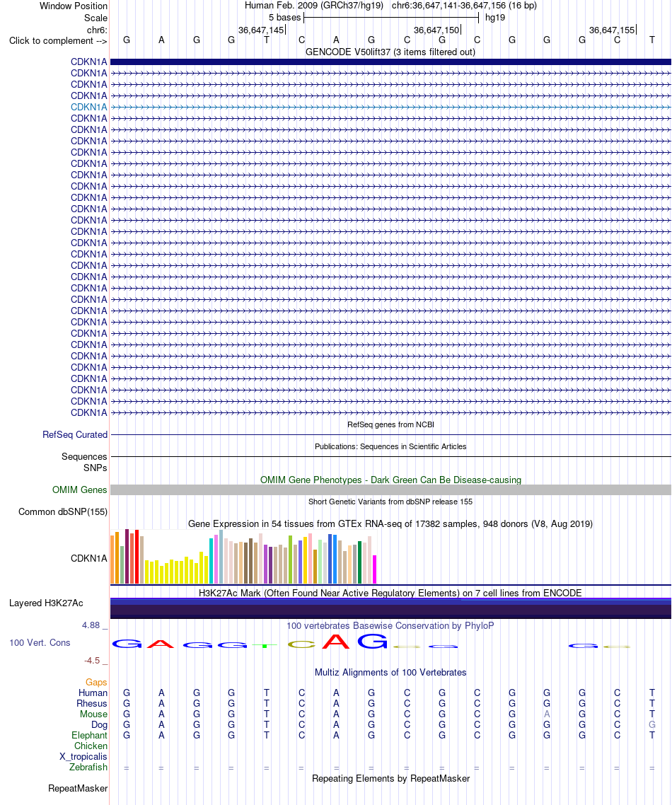Click the gray OMIM Genes bar

[390, 490]
